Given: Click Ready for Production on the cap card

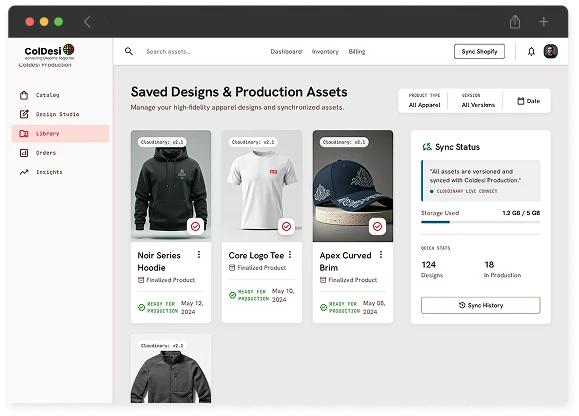Looking at the screenshot, I should click(340, 307).
